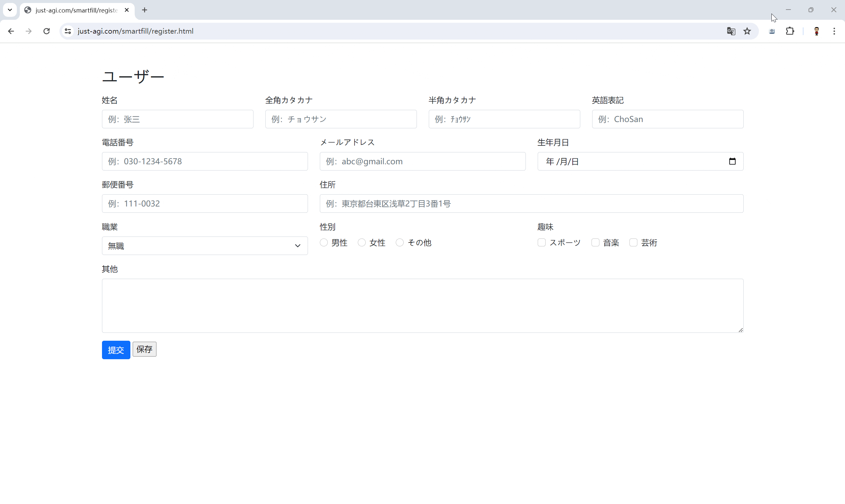
Task: Check the スポーツ hobby checkbox
Action: tap(542, 242)
